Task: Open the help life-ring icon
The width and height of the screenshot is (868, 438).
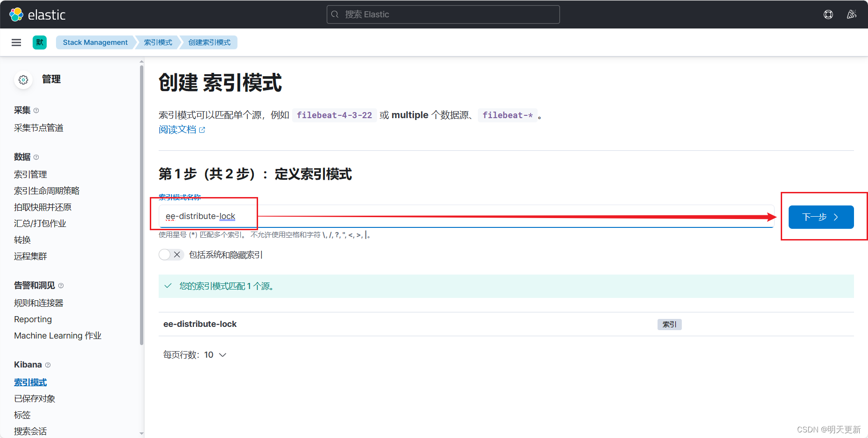Action: pos(828,14)
